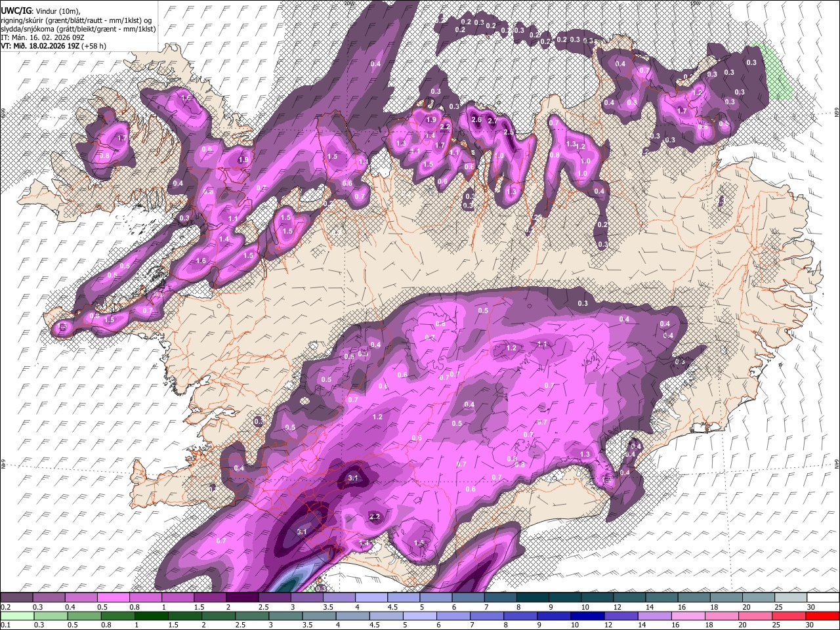840x630 pixels.
Task: Pick the darkest green 1 swatch in lower legend row
Action: click(x=152, y=616)
